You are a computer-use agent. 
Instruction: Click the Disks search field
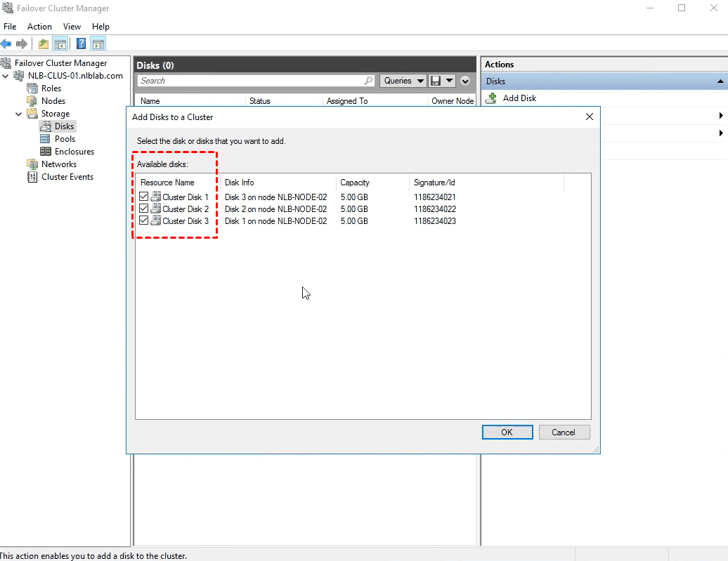(256, 81)
